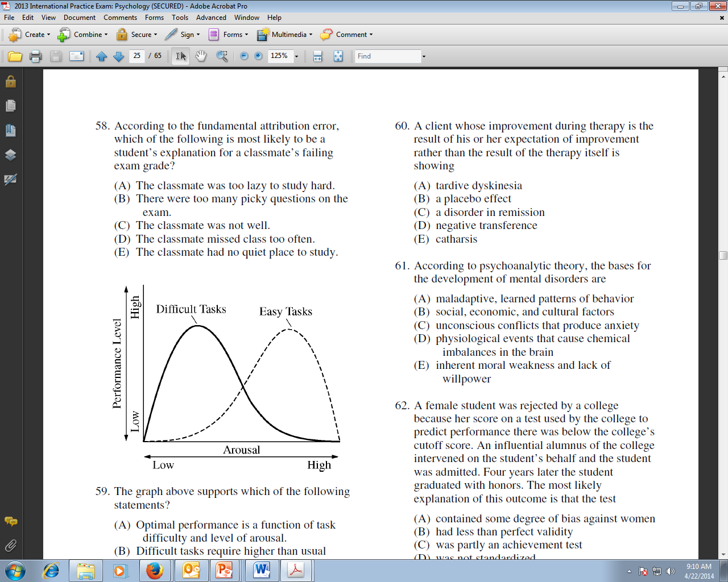
Task: Open the Comment dropdown menu
Action: pos(346,35)
